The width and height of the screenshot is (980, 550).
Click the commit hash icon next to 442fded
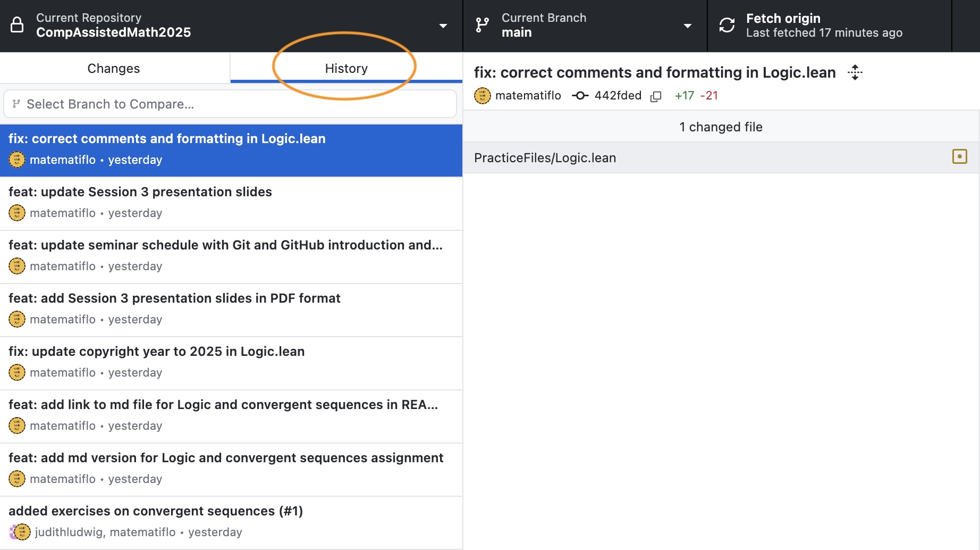click(x=580, y=96)
